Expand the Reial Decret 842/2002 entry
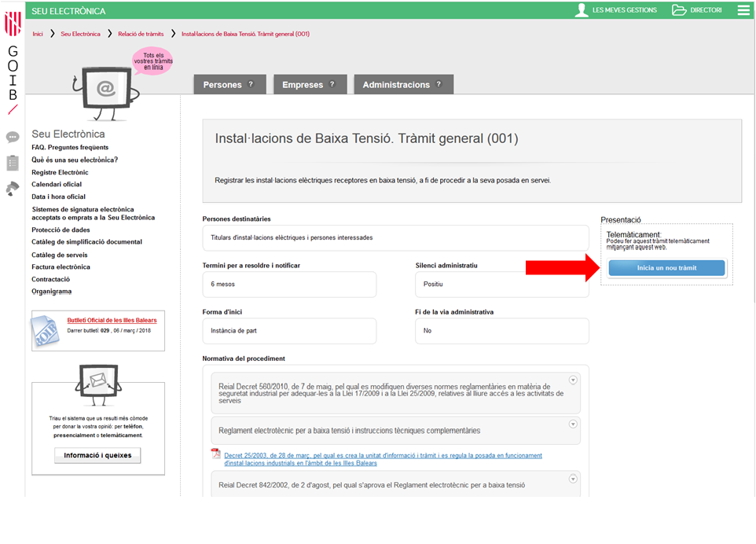The width and height of the screenshot is (756, 544). coord(573,479)
